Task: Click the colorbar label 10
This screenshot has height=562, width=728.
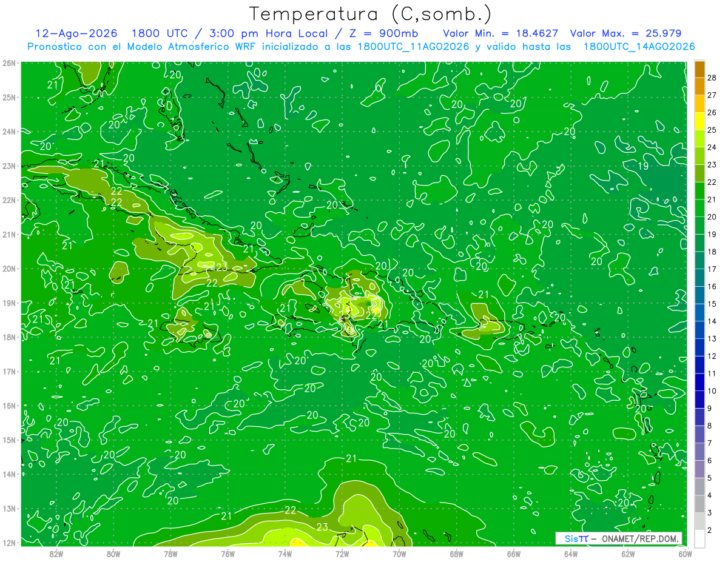Action: coord(712,391)
